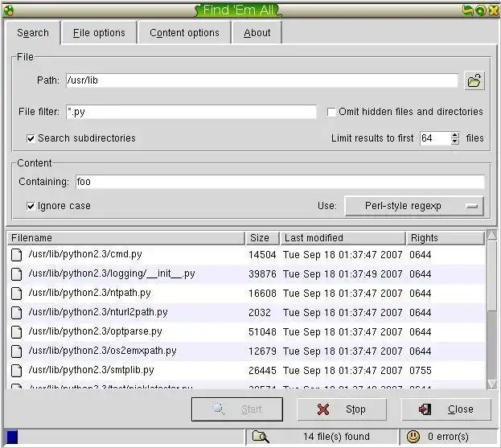Click the green maximize icon in title bar
This screenshot has width=501, height=448.
(x=480, y=10)
